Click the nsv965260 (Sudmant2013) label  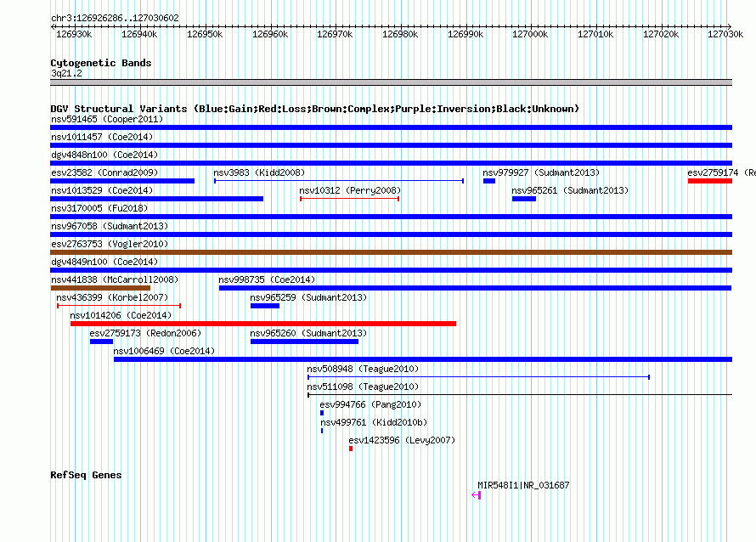[308, 333]
